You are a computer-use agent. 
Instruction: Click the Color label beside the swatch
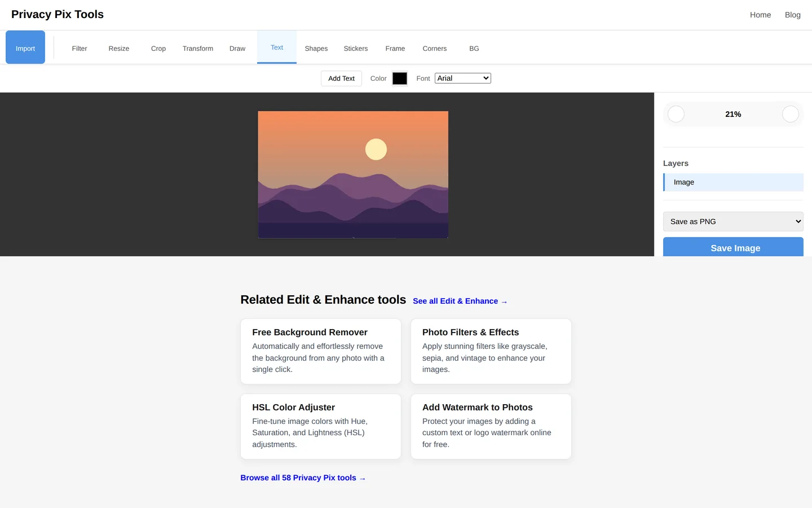[378, 78]
